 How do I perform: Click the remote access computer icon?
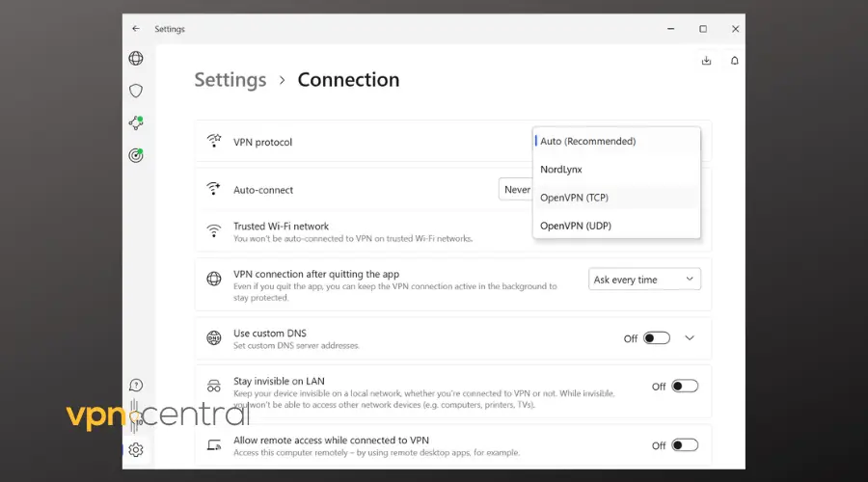[x=214, y=445]
